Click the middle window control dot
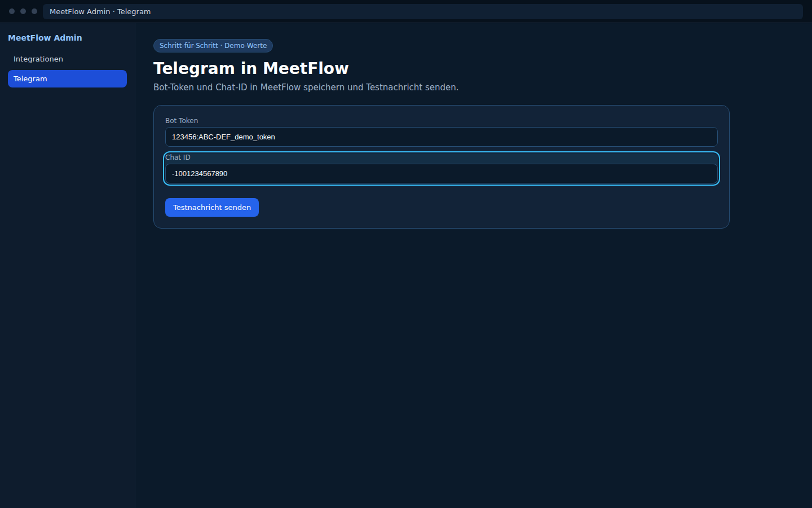Viewport: 812px width, 508px height. [x=23, y=11]
